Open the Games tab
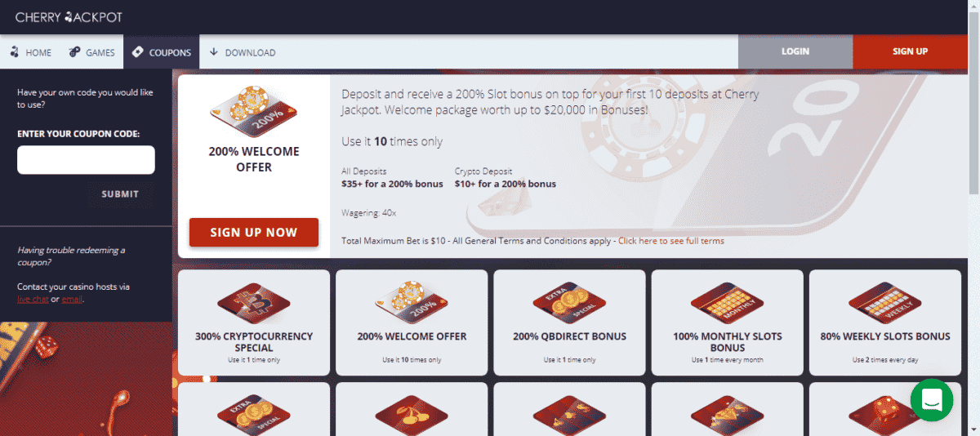 click(x=92, y=52)
